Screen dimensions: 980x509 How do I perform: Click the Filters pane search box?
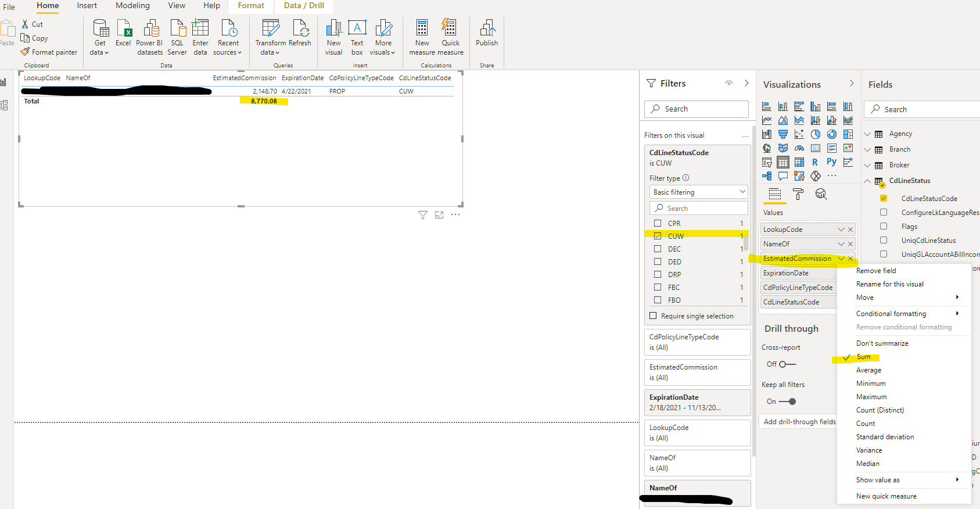tap(696, 109)
